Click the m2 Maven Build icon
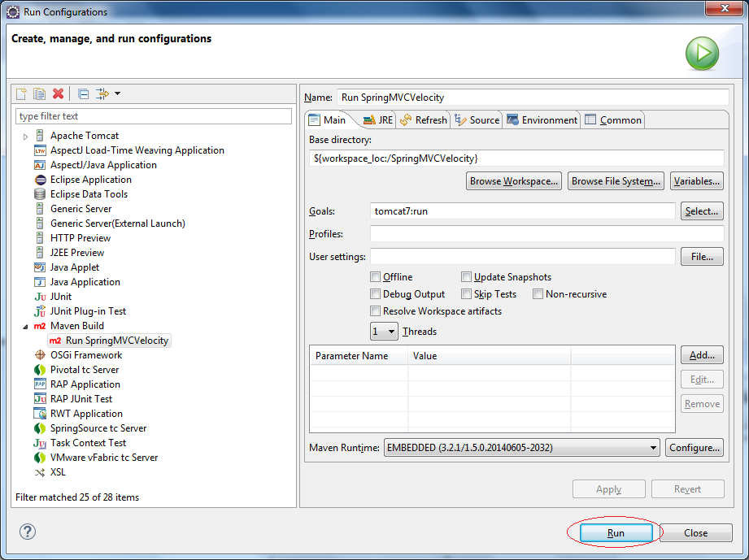 (40, 326)
